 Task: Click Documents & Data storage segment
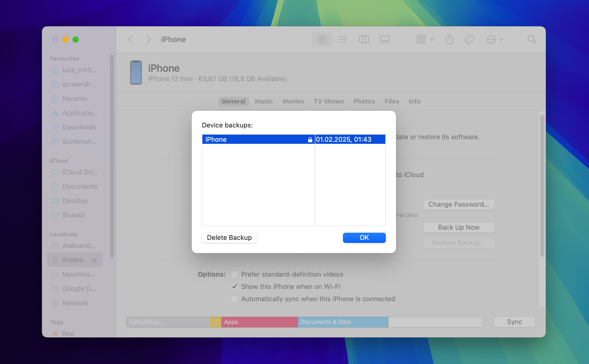click(343, 322)
